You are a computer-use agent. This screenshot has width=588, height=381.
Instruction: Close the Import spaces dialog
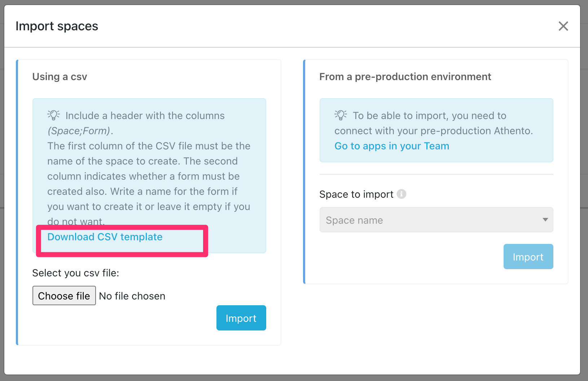click(x=563, y=26)
